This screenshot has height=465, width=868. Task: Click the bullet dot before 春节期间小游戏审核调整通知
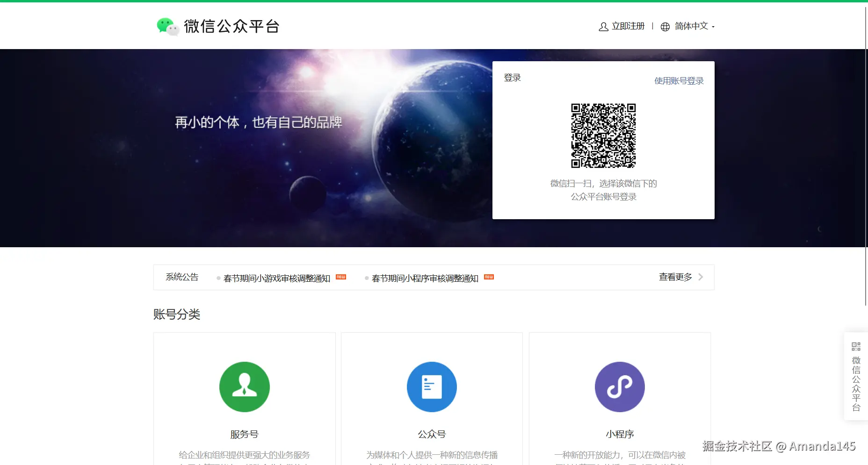pos(218,278)
